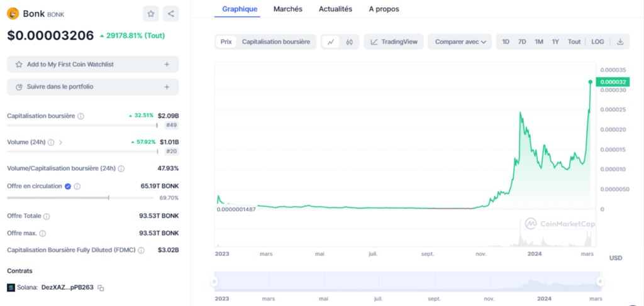Click the right range slider handle
This screenshot has width=644, height=306.
pos(600,281)
